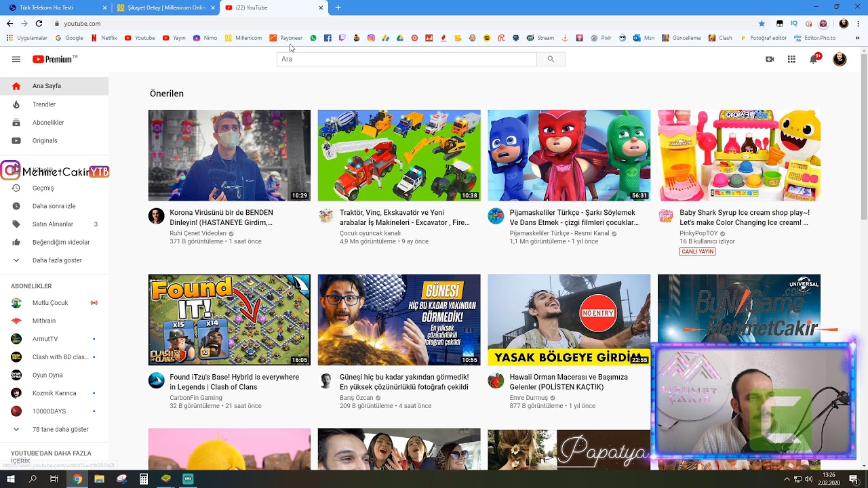Open Originals in the sidebar
Screen dimensions: 868x488
(54, 140)
